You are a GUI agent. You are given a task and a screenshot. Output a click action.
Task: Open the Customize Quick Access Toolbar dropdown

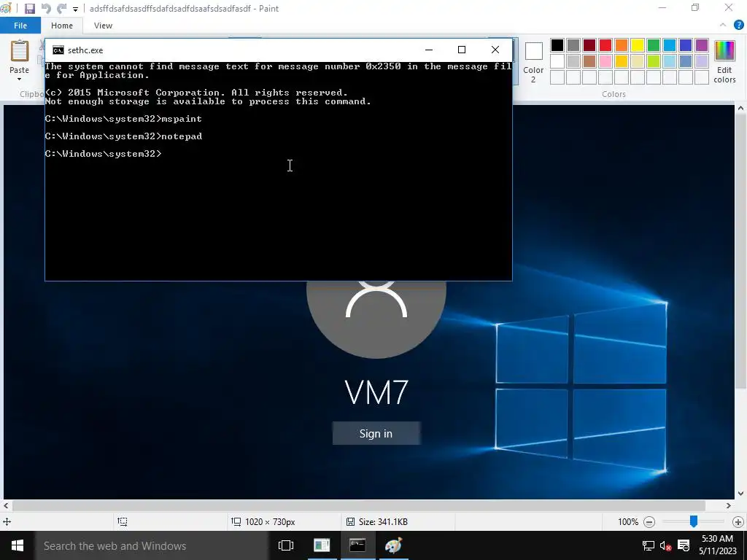coord(75,9)
